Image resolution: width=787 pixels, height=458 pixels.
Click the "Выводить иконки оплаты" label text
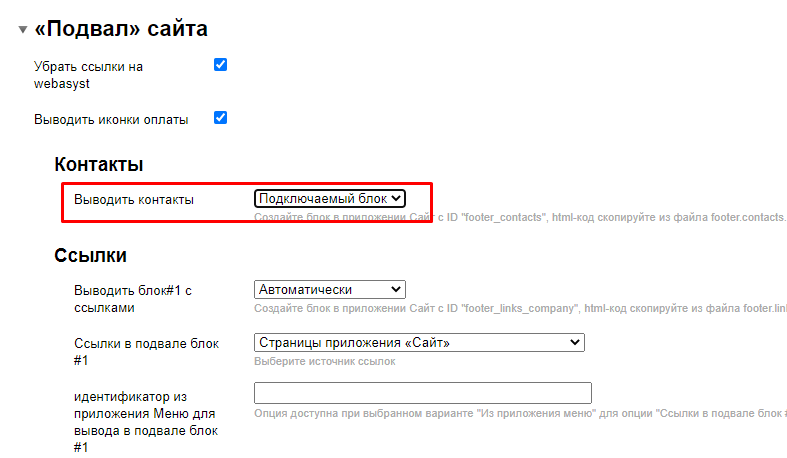click(111, 119)
